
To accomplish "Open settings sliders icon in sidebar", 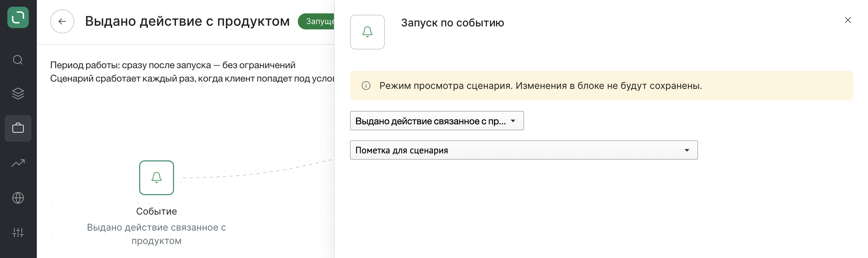I will 18,233.
